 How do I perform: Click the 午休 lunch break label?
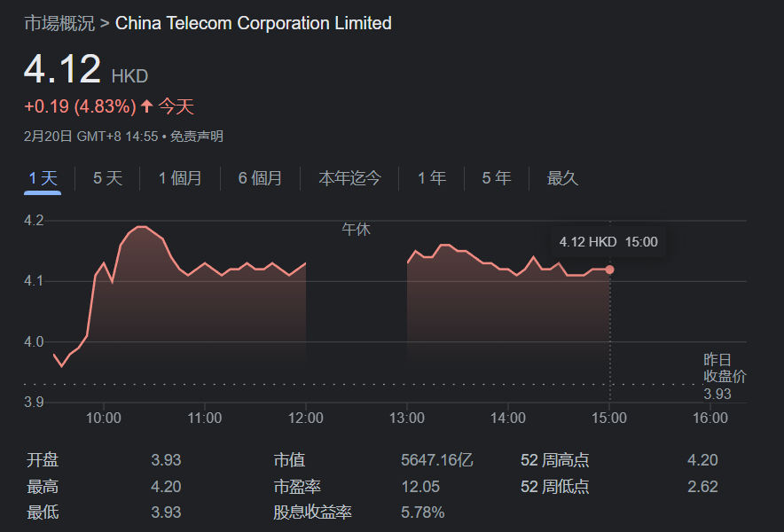[x=356, y=230]
